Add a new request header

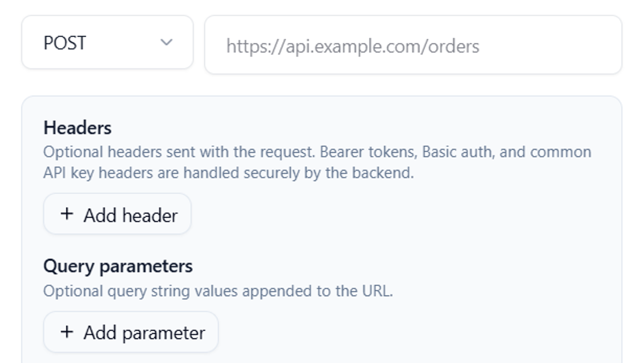tap(118, 214)
